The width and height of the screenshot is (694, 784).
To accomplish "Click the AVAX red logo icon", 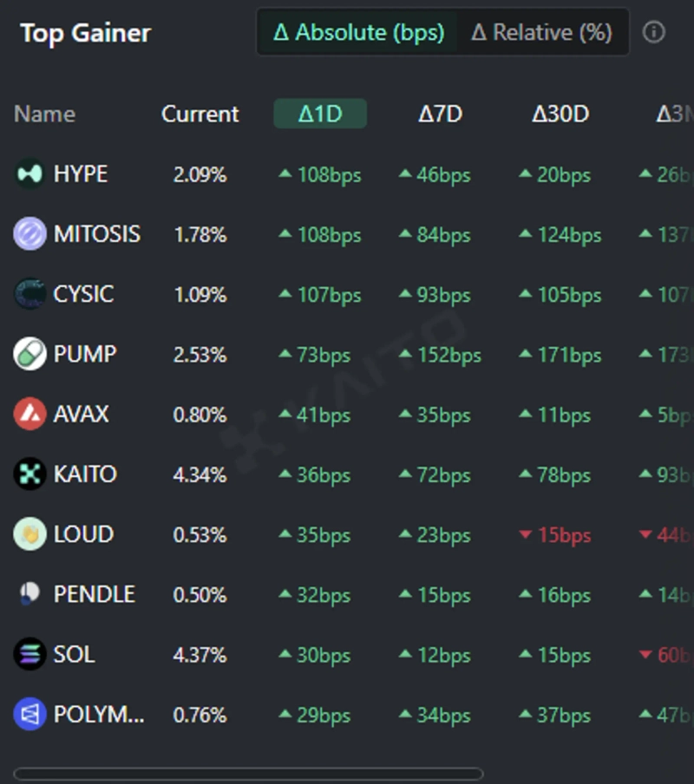I will pos(29,414).
